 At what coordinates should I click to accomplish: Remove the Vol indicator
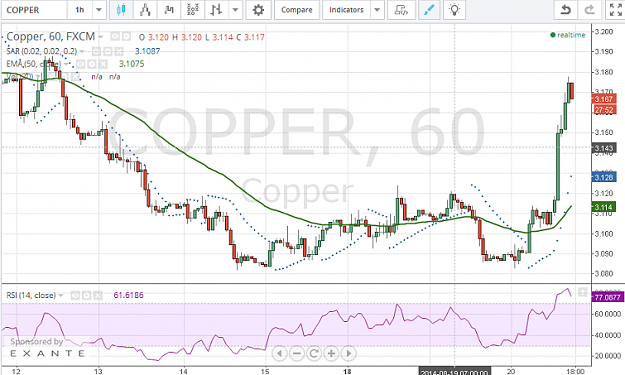[76, 77]
